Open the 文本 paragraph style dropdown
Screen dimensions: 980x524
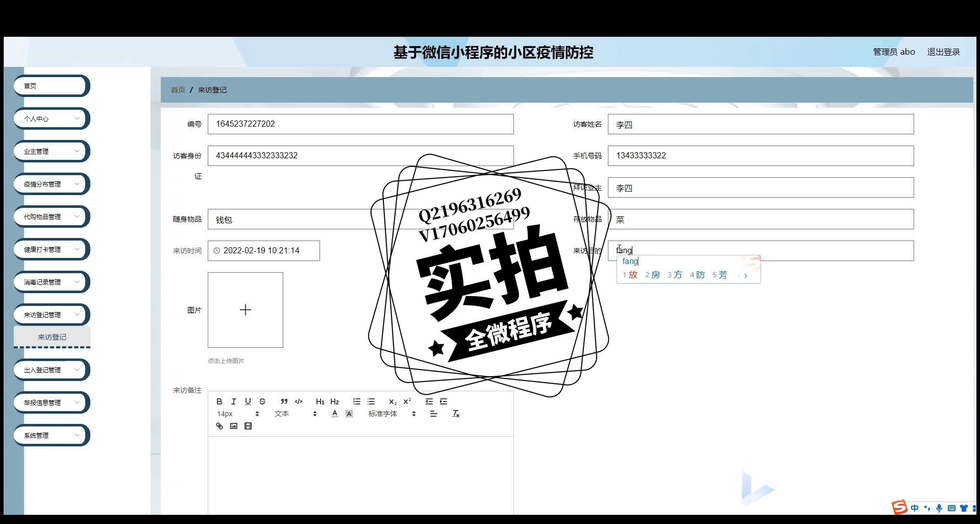296,414
